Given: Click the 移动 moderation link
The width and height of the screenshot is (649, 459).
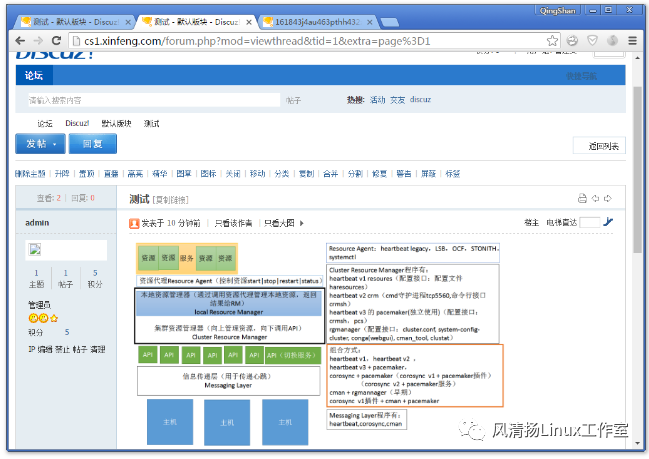Looking at the screenshot, I should coord(257,174).
